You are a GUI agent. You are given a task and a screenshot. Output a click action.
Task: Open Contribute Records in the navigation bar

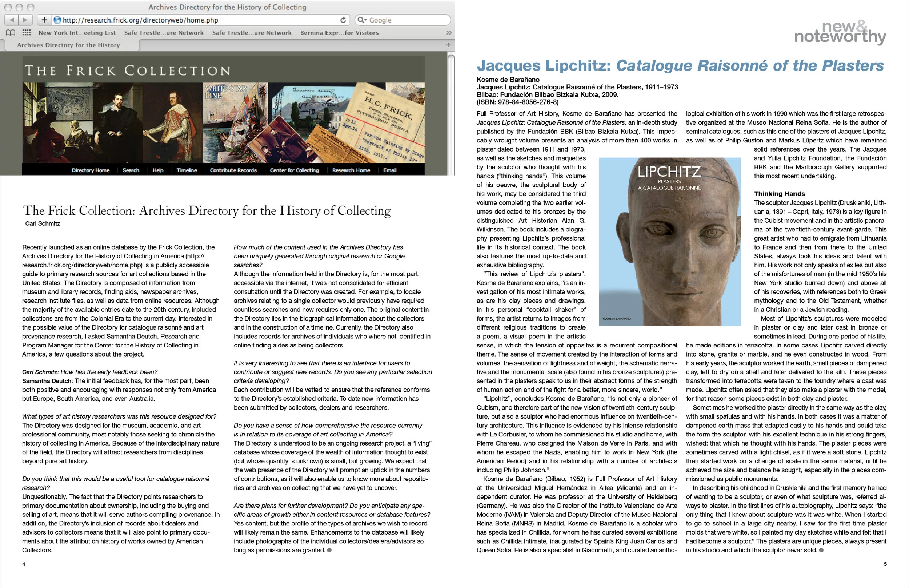(x=233, y=170)
